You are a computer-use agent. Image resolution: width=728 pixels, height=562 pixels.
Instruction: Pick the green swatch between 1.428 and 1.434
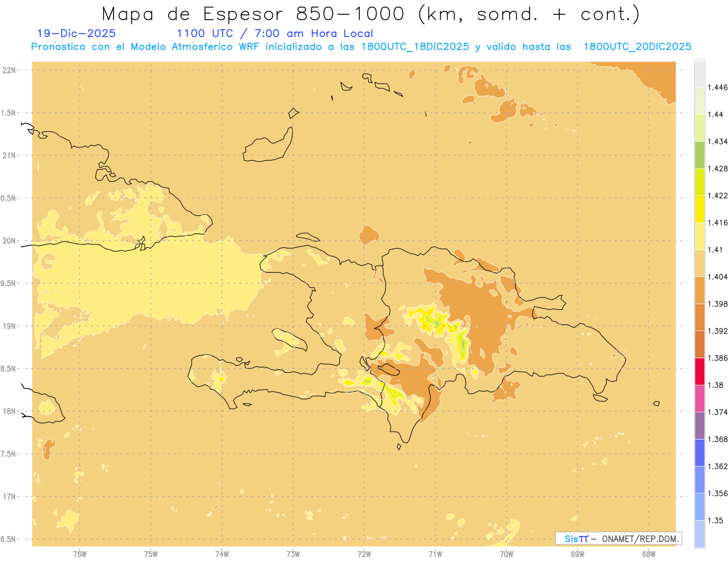coord(699,155)
